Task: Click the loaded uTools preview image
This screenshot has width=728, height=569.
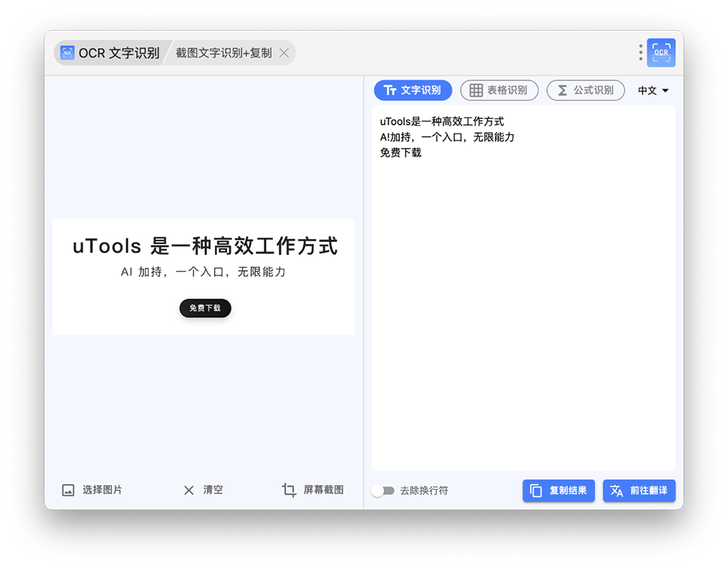Action: click(x=204, y=277)
